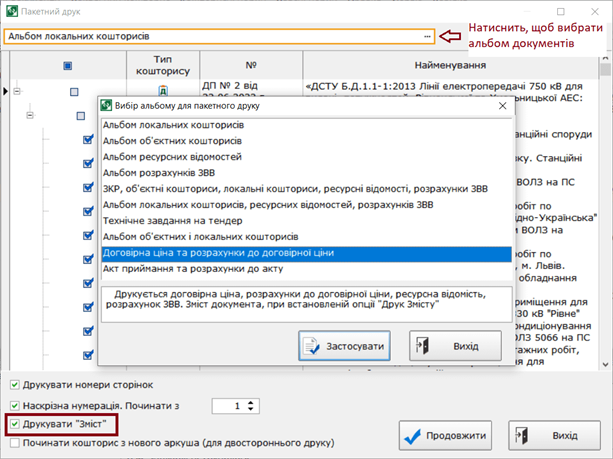
Task: Click select-all square icon in column header
Action: [x=68, y=66]
